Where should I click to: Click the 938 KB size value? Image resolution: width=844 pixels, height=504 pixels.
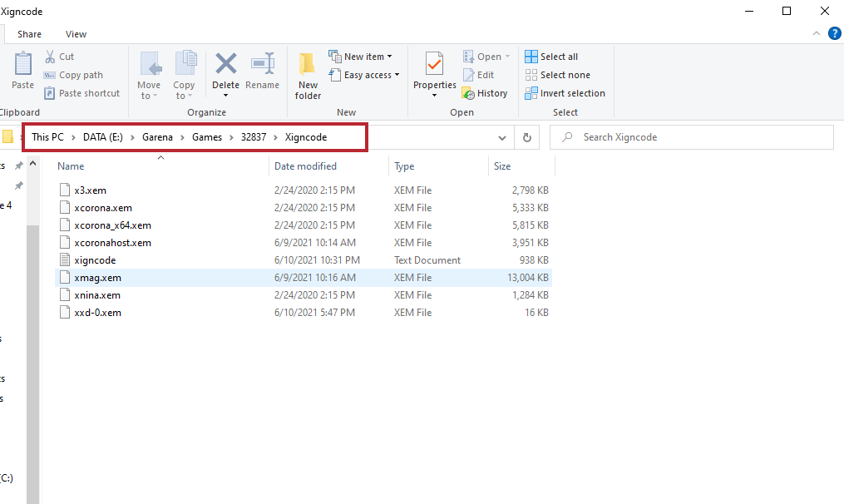tap(534, 260)
